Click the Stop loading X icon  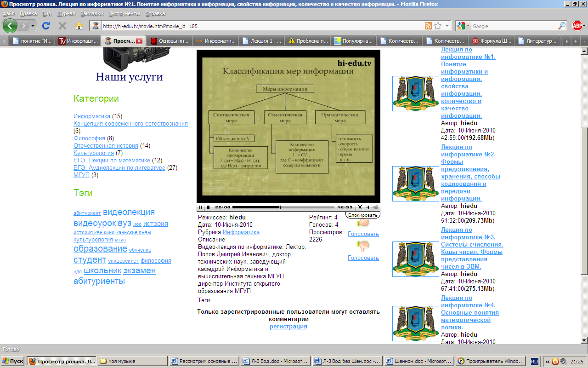pyautogui.click(x=62, y=26)
